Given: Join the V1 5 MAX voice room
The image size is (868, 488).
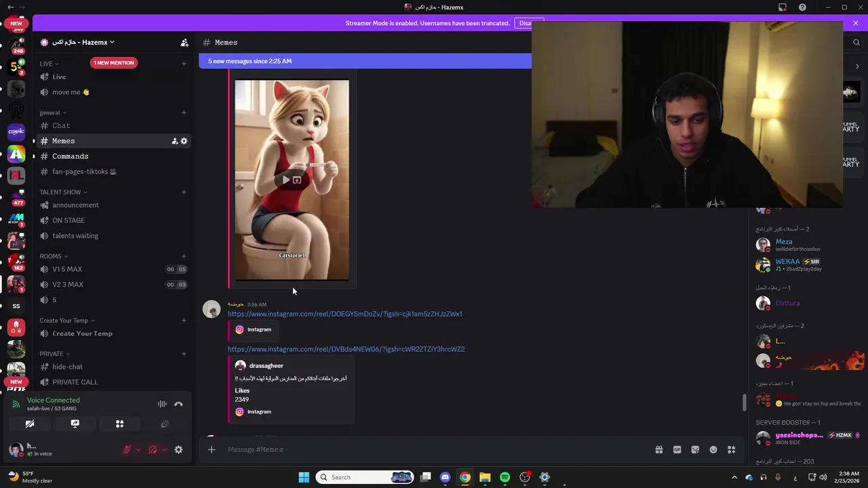Looking at the screenshot, I should point(113,269).
